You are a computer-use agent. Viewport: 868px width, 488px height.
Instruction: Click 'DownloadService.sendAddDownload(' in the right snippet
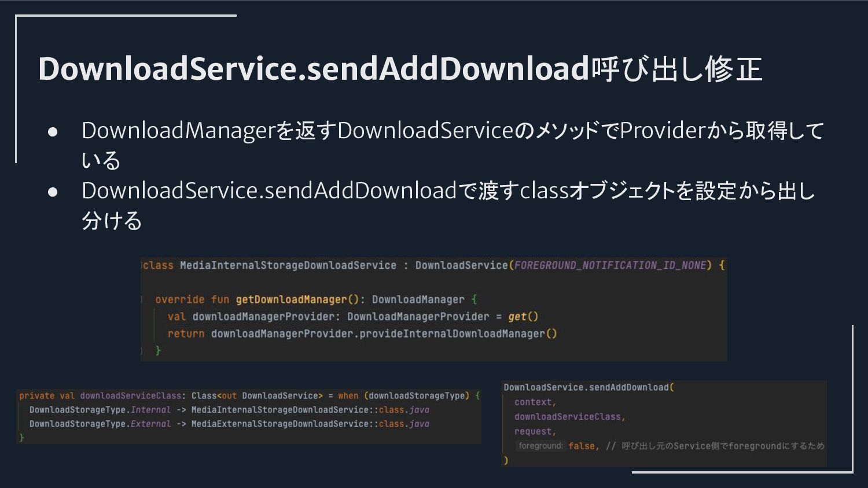(589, 387)
